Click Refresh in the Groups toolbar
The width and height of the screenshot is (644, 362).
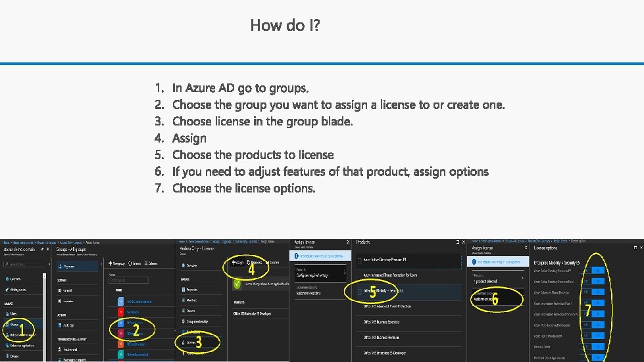tap(135, 263)
